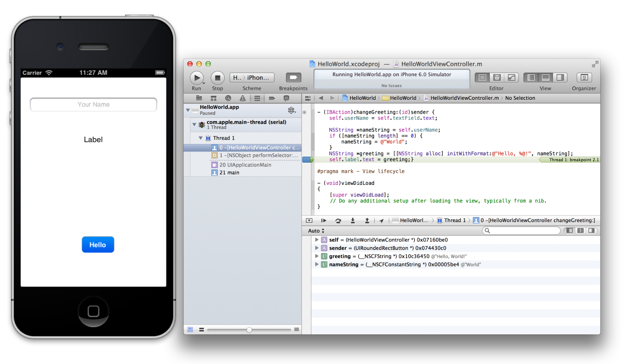Click the Step Over debug icon

coord(338,220)
